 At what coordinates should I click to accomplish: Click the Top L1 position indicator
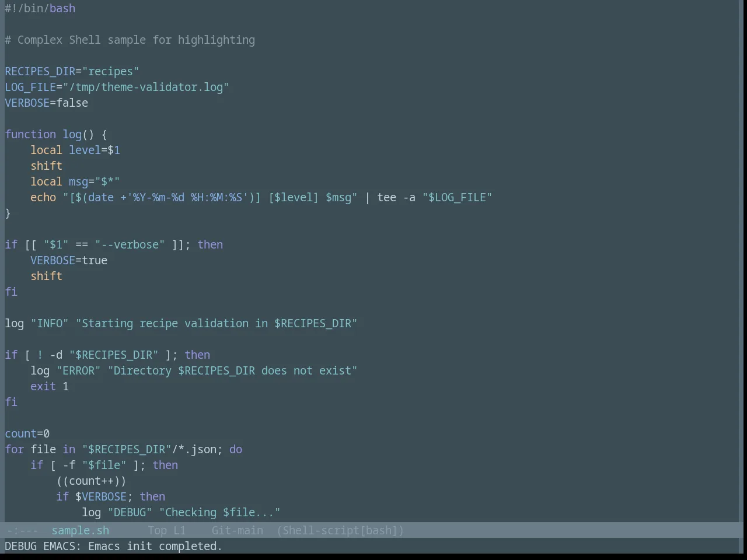[167, 530]
